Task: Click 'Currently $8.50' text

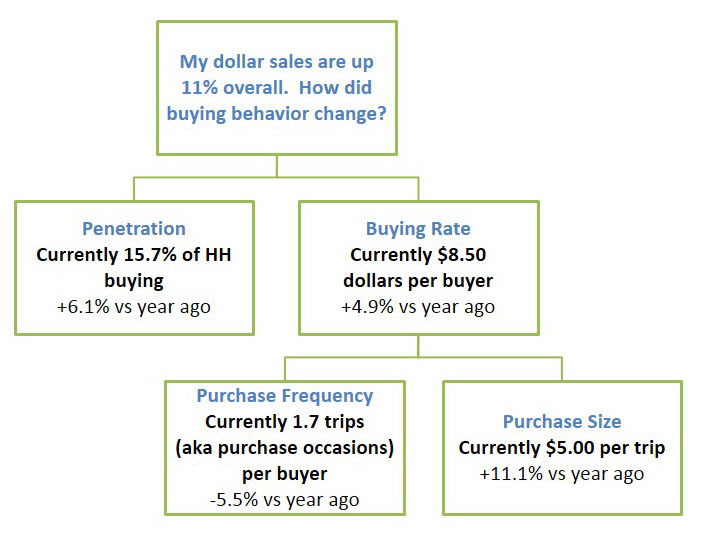Action: pyautogui.click(x=418, y=255)
